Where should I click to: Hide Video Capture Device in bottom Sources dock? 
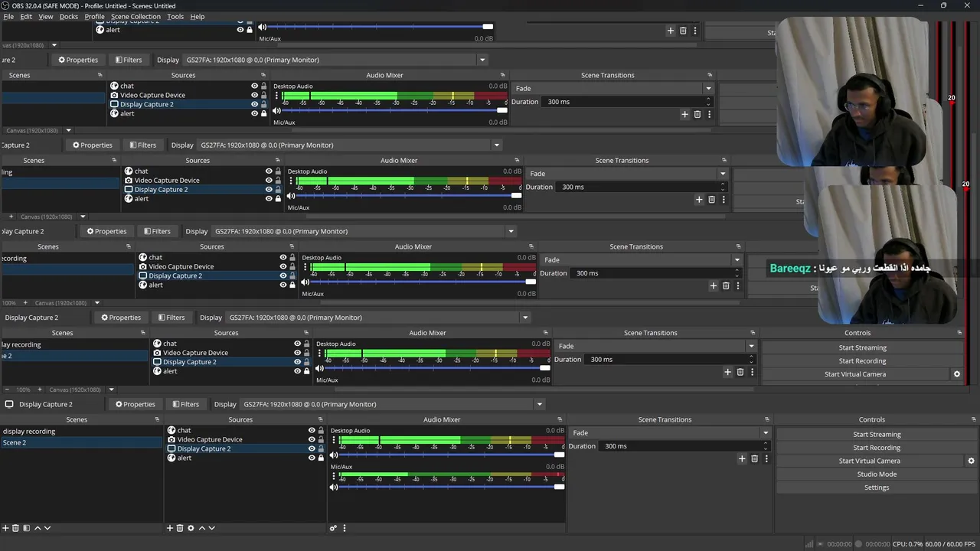coord(312,439)
